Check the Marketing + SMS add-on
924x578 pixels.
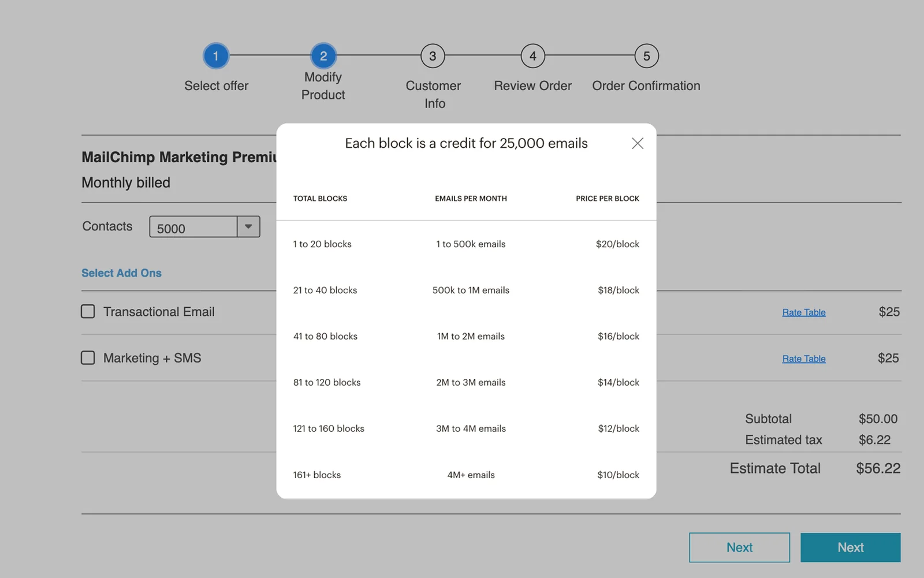click(x=88, y=358)
